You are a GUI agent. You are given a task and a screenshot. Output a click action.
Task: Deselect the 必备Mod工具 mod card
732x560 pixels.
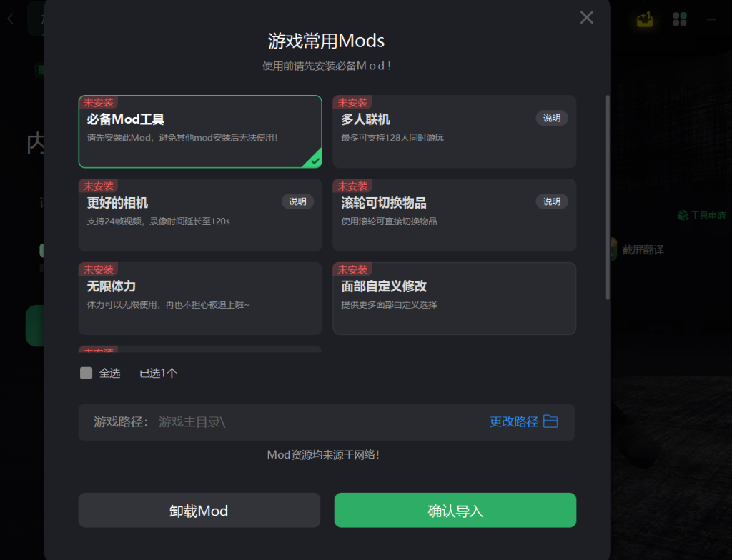click(x=200, y=131)
